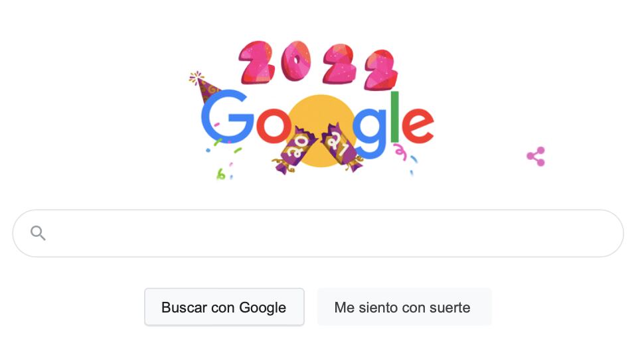Click the red letter e in the logo
Image resolution: width=644 pixels, height=349 pixels.
(x=418, y=125)
